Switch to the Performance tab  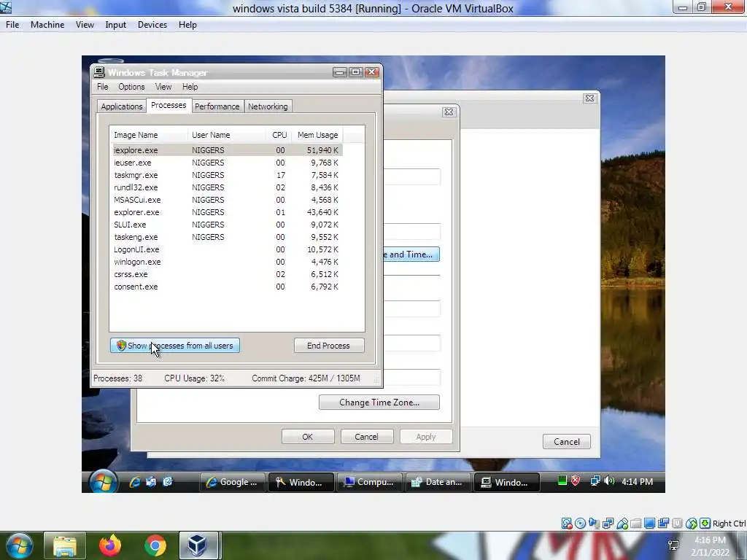point(217,106)
